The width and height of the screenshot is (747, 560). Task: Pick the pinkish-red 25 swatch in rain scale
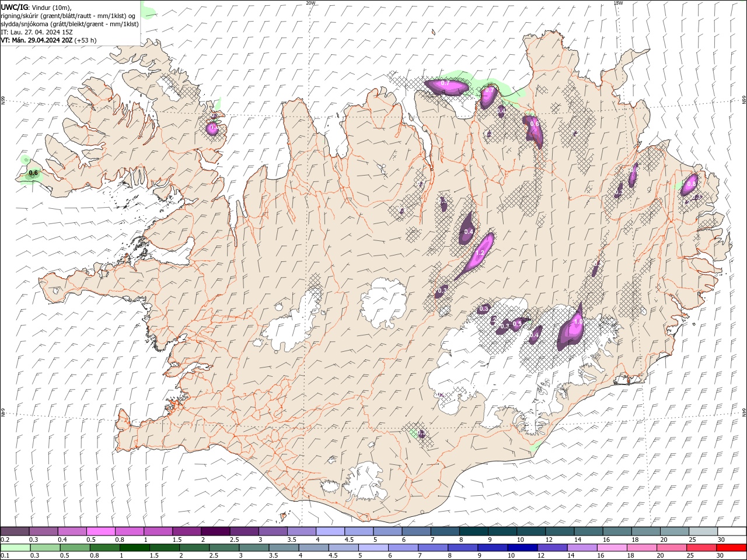[701, 548]
